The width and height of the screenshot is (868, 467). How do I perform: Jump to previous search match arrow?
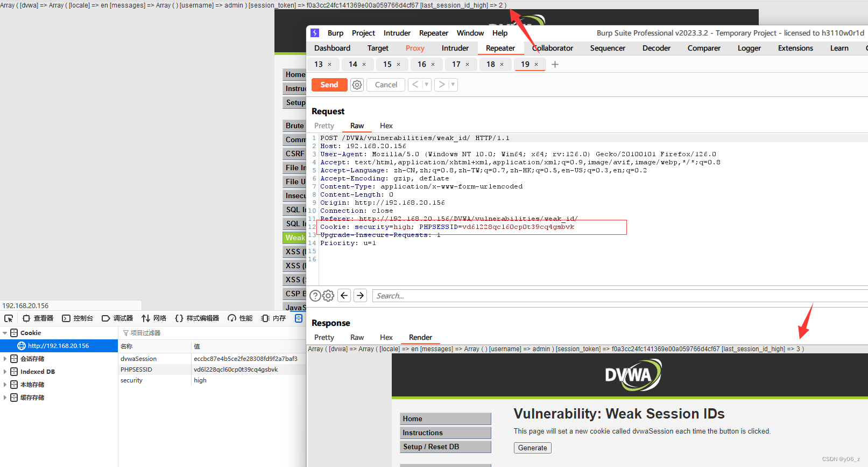click(344, 295)
